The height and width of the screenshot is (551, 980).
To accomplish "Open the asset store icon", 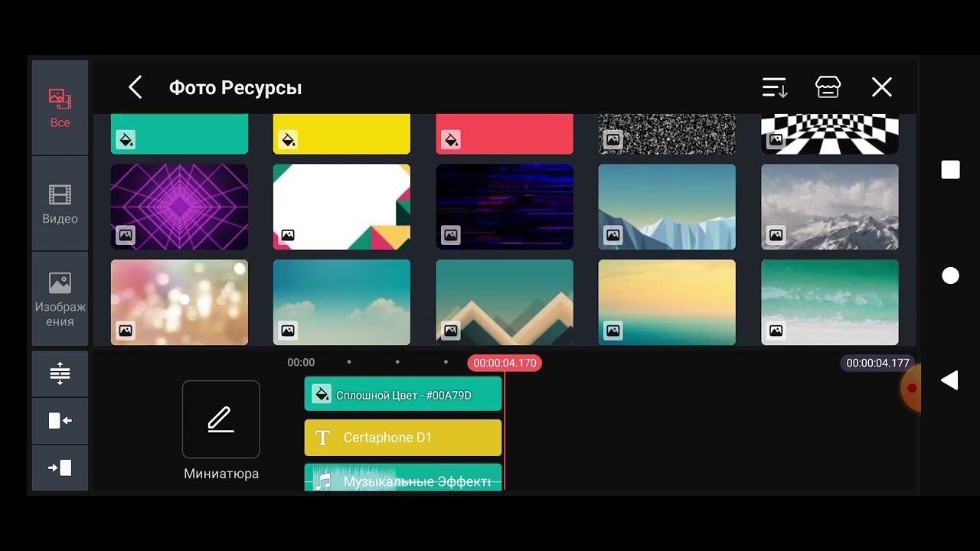I will (828, 87).
